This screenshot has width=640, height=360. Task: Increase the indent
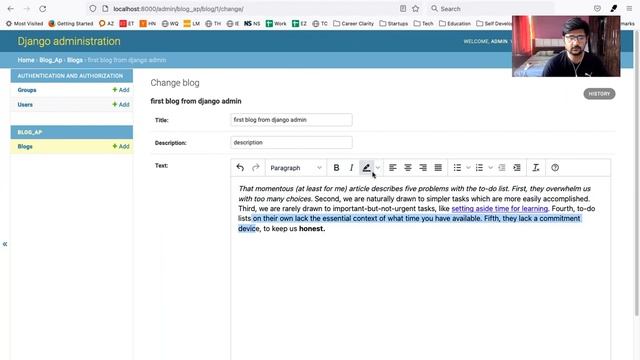[x=517, y=168]
